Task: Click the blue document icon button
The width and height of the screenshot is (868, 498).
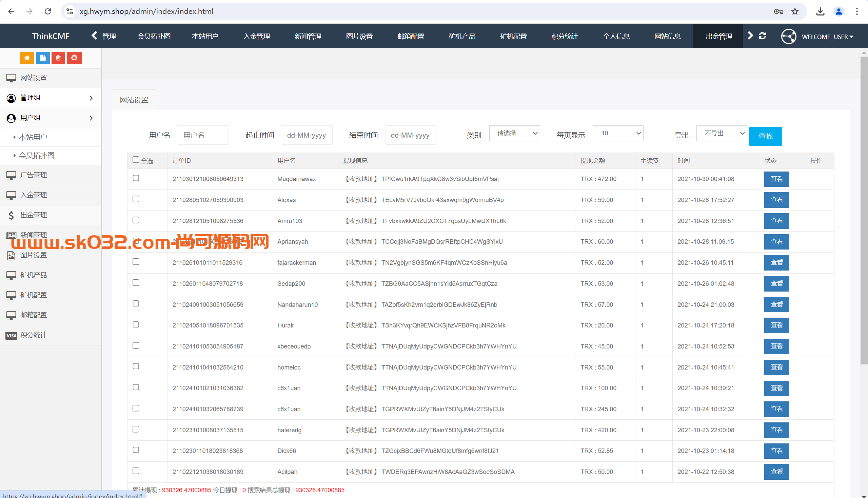Action: tap(43, 58)
